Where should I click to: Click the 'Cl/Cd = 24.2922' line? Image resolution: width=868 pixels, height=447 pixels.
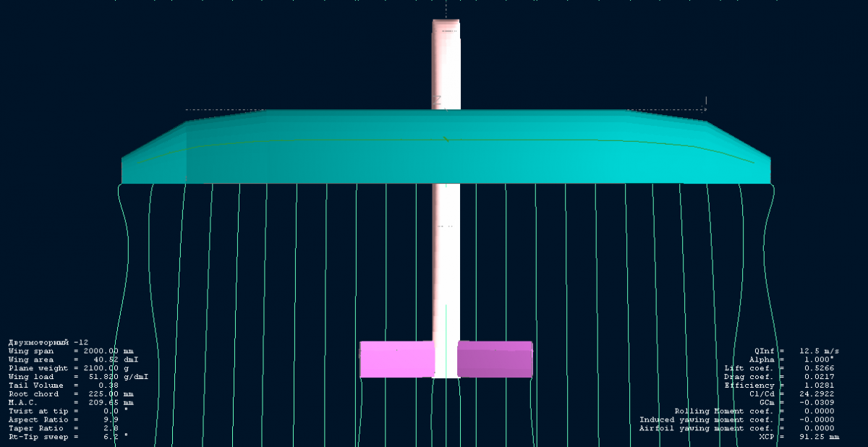pyautogui.click(x=792, y=394)
